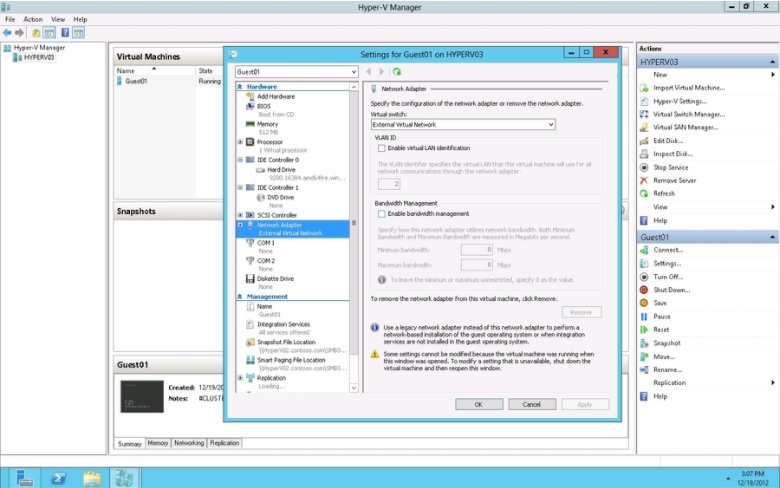This screenshot has height=488, width=780.
Task: Enable bandwidth management checkbox
Action: point(382,214)
